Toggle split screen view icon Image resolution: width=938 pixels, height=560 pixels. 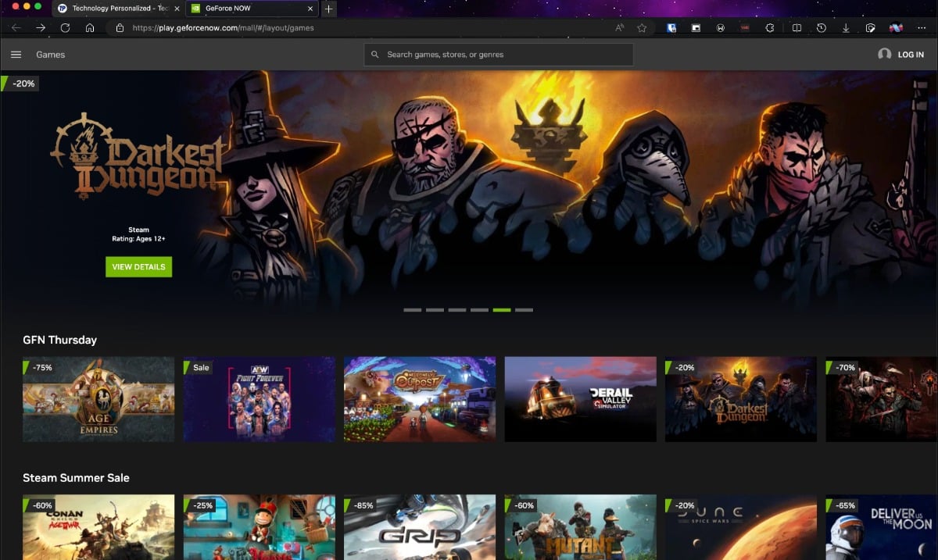point(797,27)
